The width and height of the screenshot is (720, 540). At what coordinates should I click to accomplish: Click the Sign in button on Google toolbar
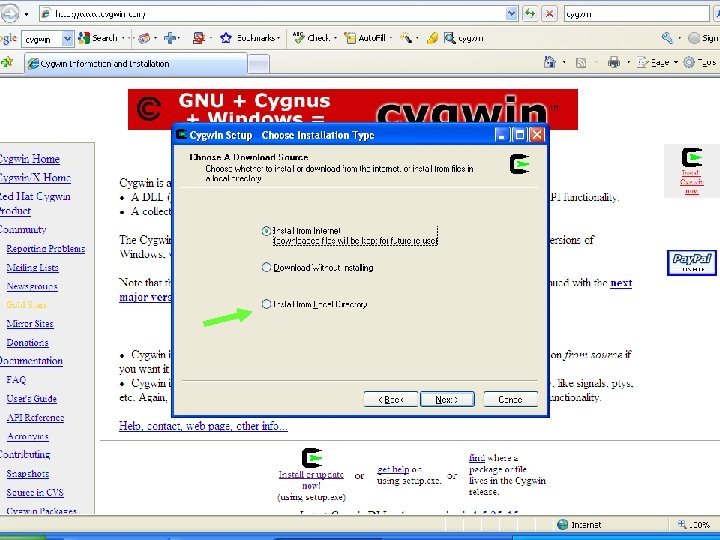click(703, 38)
